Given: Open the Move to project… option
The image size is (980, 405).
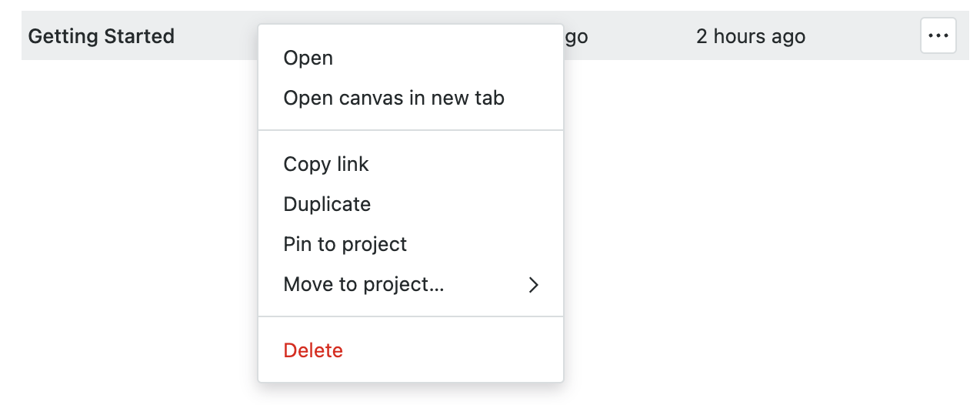Looking at the screenshot, I should point(364,285).
